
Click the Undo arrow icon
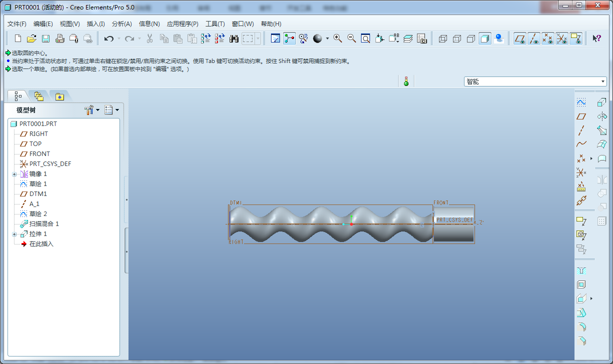[108, 38]
